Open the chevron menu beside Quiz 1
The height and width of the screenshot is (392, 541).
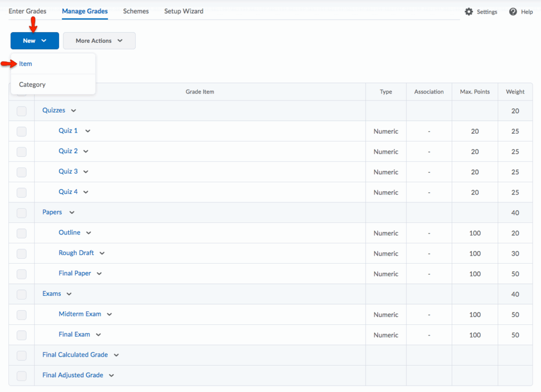click(x=88, y=131)
